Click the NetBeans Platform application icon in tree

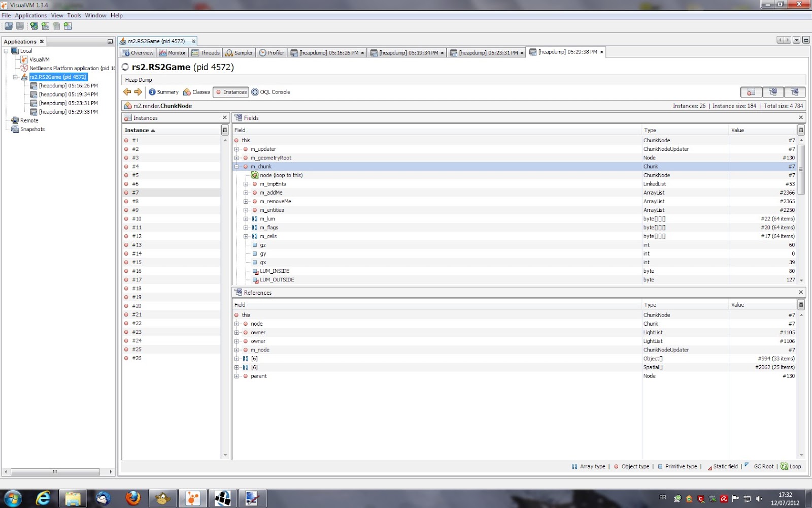click(x=24, y=68)
